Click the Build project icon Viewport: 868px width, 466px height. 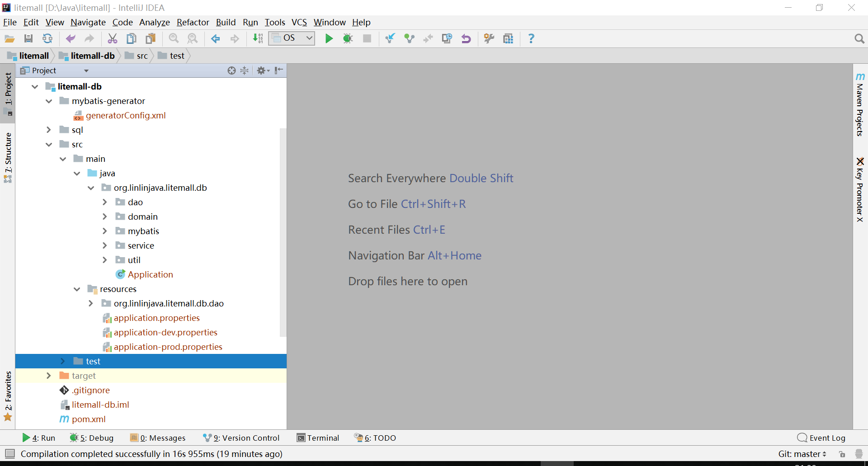(x=258, y=39)
